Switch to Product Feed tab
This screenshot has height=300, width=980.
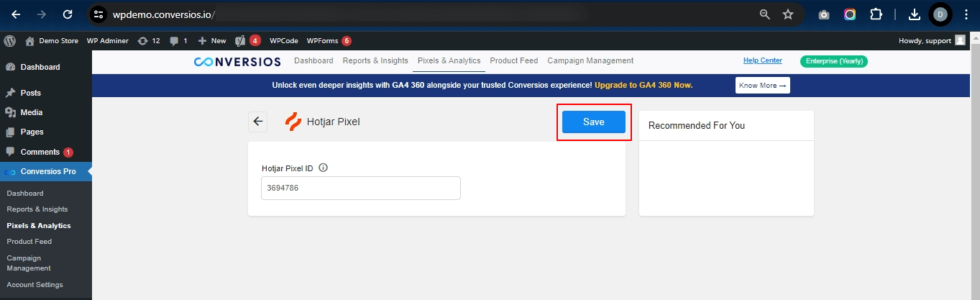514,60
